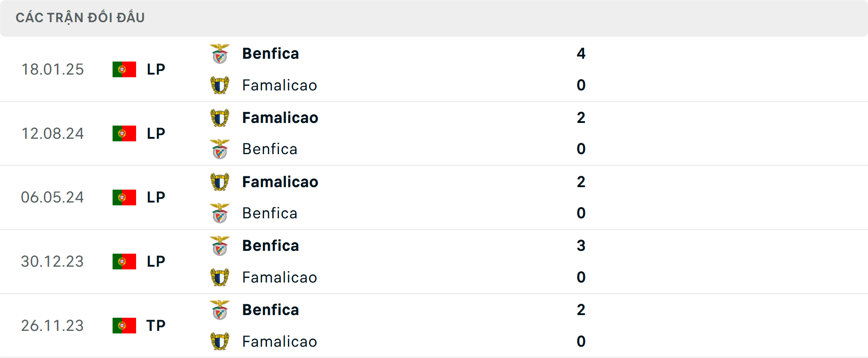Click the Famalicao badge in the 06.05.24 match

(x=220, y=181)
